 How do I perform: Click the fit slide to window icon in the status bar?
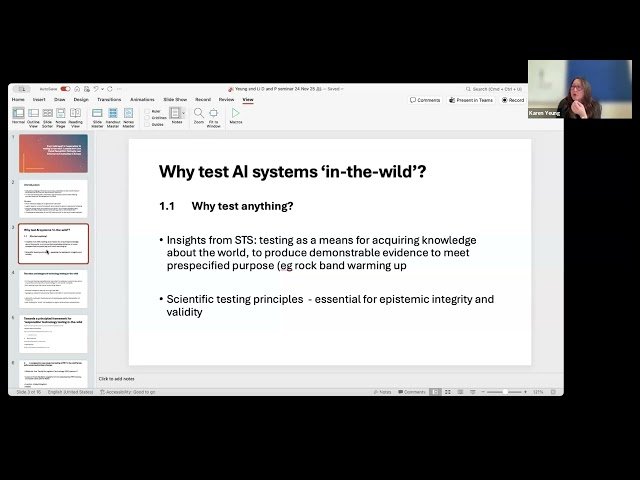(553, 392)
